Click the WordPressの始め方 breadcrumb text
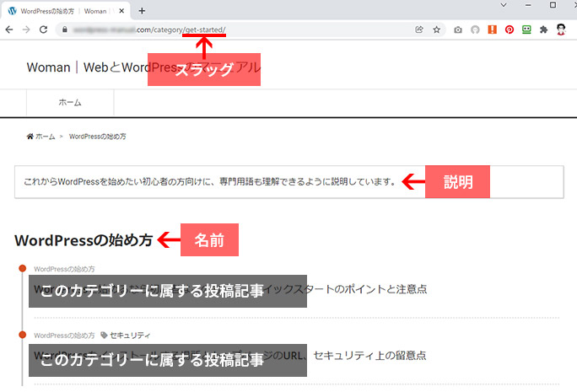Image resolution: width=577 pixels, height=392 pixels. point(98,137)
